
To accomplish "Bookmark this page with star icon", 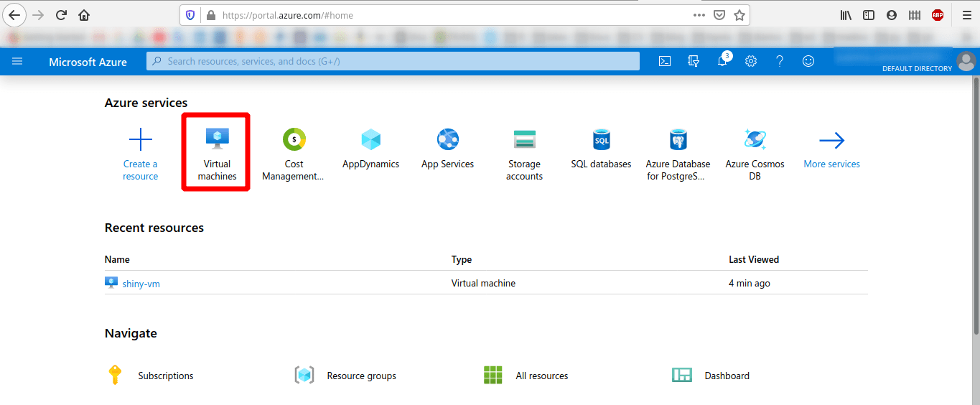I will pos(739,15).
